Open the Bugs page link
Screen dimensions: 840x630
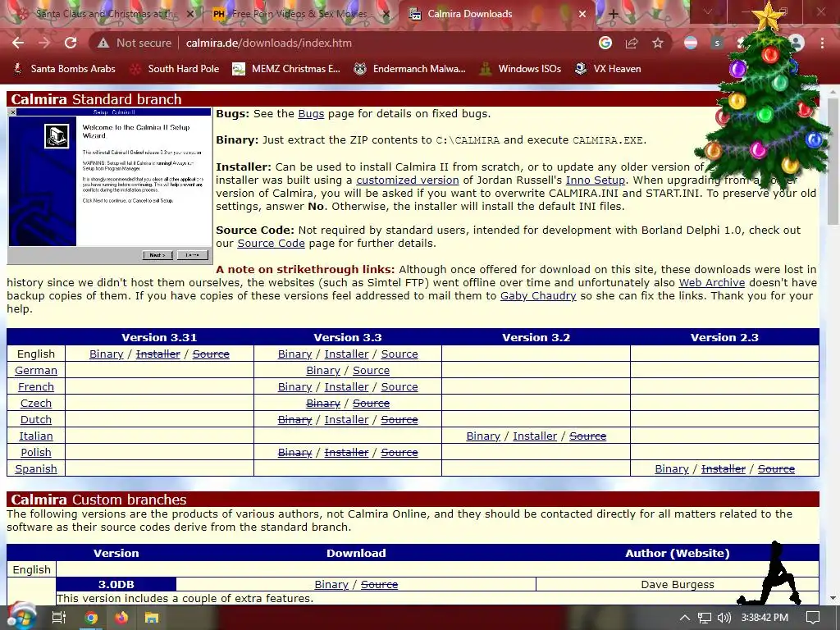[311, 113]
